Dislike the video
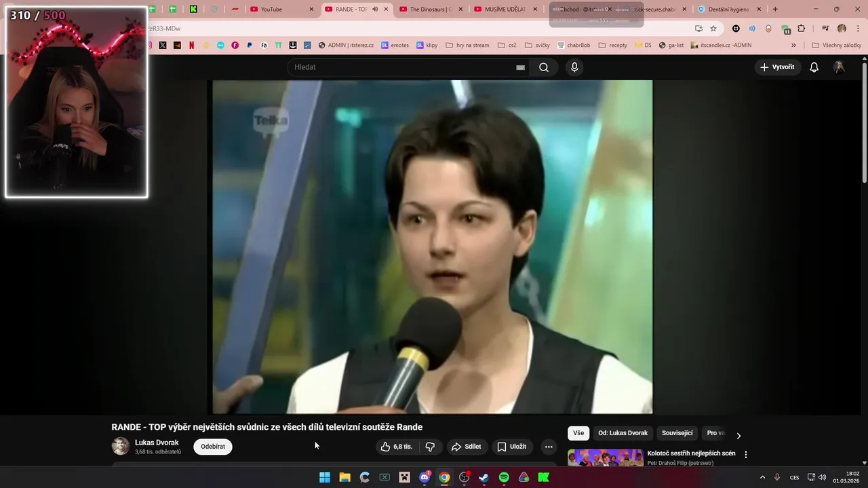This screenshot has width=868, height=488. click(x=430, y=447)
